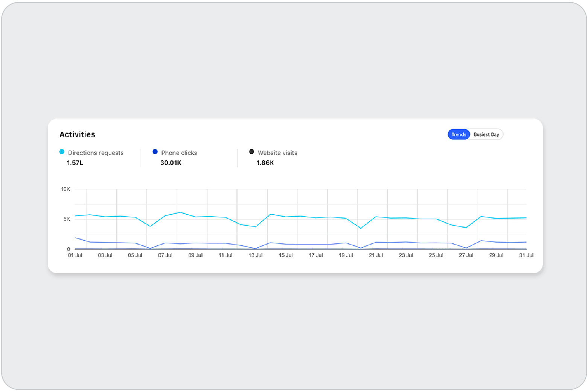The width and height of the screenshot is (588, 392).
Task: Toggle the Website visits series label
Action: coord(277,153)
